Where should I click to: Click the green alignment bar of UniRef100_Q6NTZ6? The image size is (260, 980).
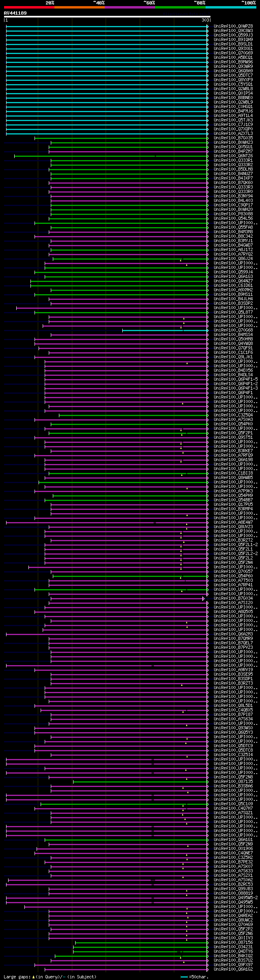tap(111, 156)
